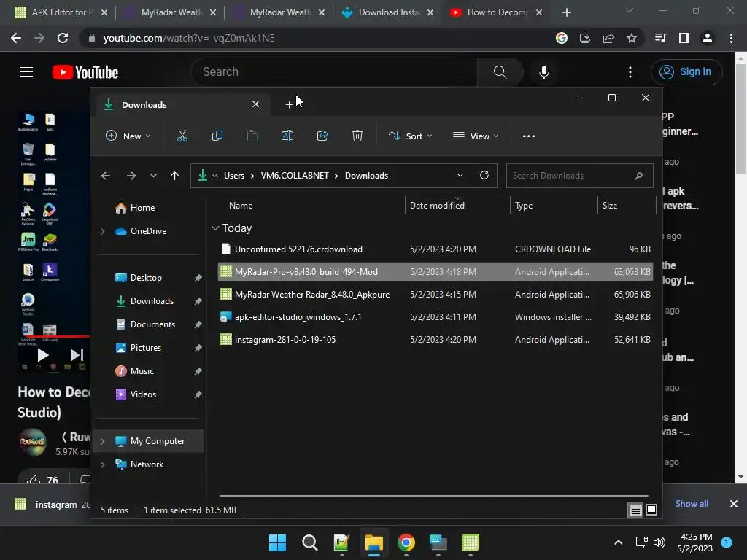Click the YouTube Sign in button

pyautogui.click(x=686, y=72)
